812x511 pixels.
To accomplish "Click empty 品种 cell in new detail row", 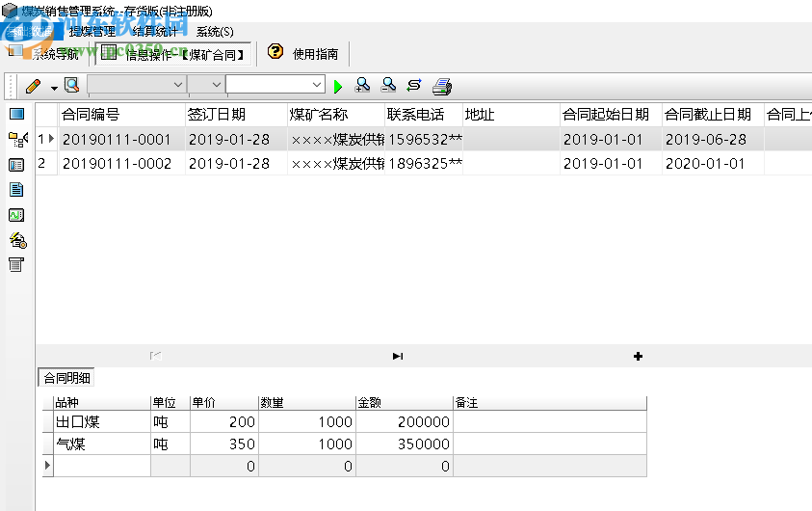I will click(x=102, y=466).
